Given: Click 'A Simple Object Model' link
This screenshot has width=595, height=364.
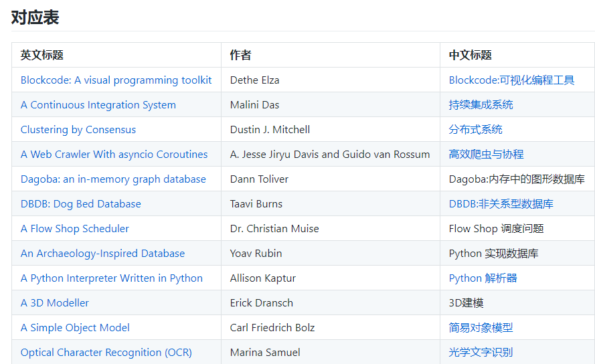Looking at the screenshot, I should pyautogui.click(x=75, y=328).
